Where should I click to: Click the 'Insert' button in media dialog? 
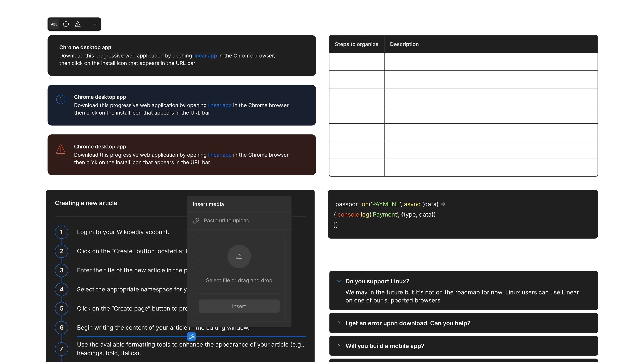[x=239, y=306]
